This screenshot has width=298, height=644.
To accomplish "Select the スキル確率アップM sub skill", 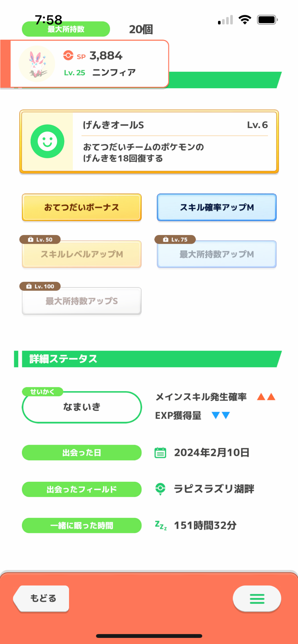I will [217, 207].
